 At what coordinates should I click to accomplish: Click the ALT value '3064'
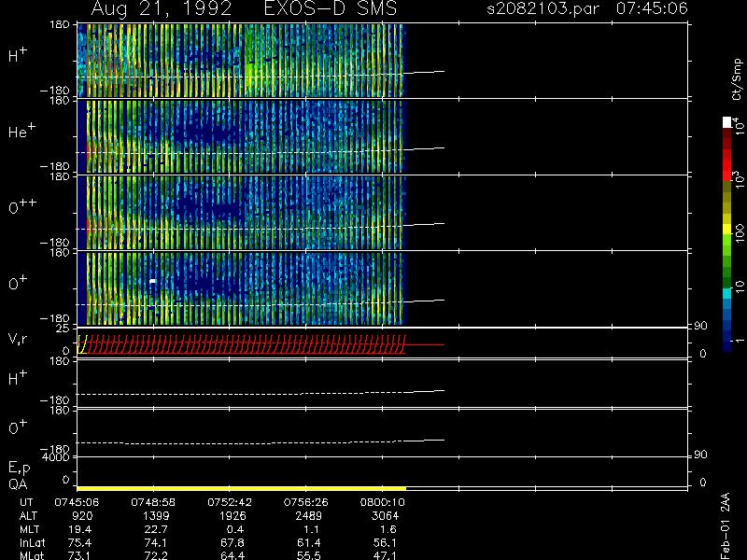coord(385,516)
